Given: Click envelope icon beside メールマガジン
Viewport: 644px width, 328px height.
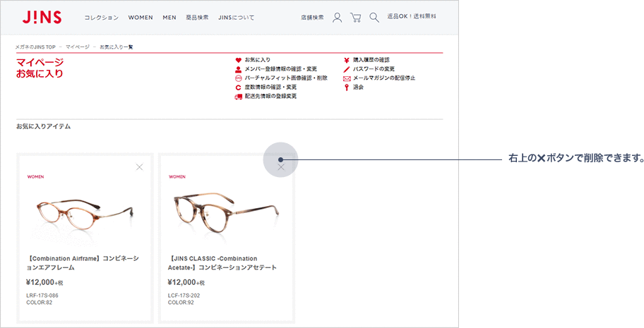Looking at the screenshot, I should pyautogui.click(x=347, y=78).
